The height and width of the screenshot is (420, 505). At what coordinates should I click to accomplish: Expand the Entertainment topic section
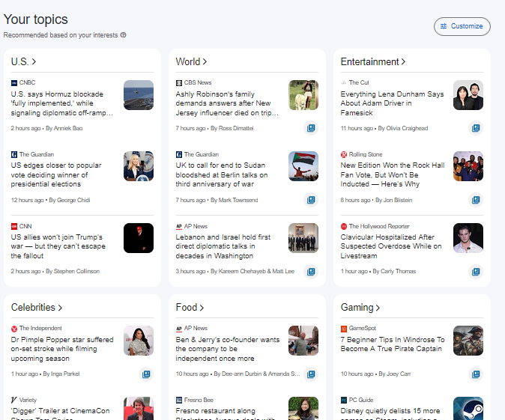[x=372, y=61]
